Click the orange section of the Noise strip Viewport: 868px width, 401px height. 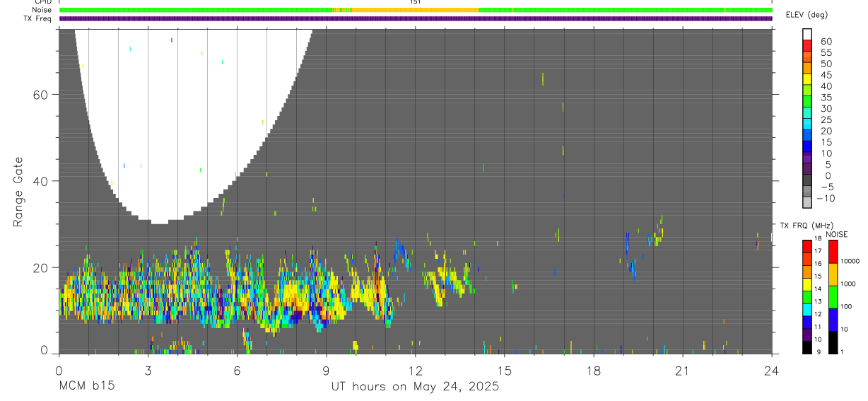[x=415, y=10]
